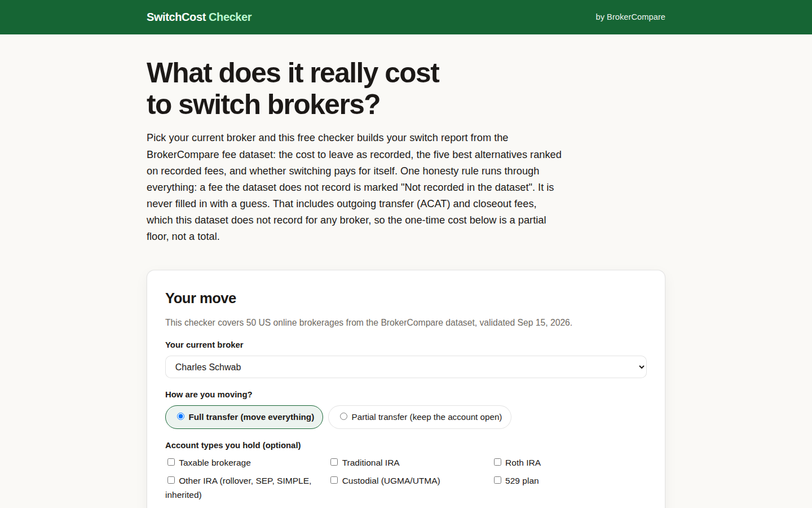Viewport: 812px width, 508px height.
Task: Click 'Account types you hold (optional)' label
Action: (x=233, y=445)
